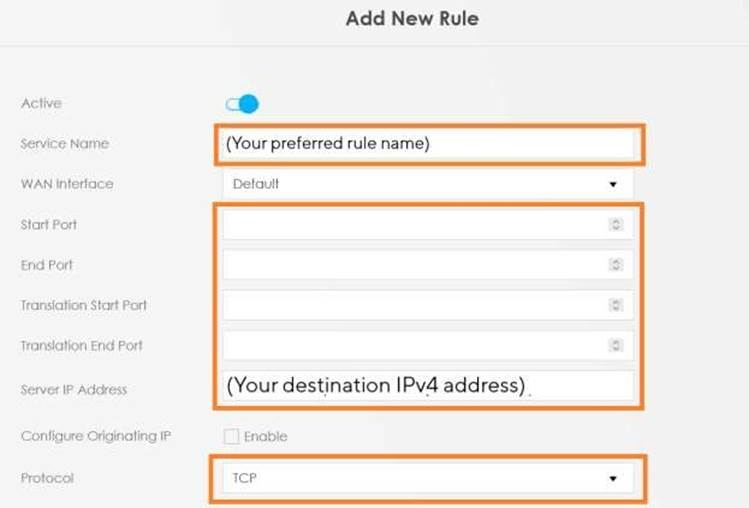Click the Server IP Address field
The image size is (749, 508).
coord(428,386)
